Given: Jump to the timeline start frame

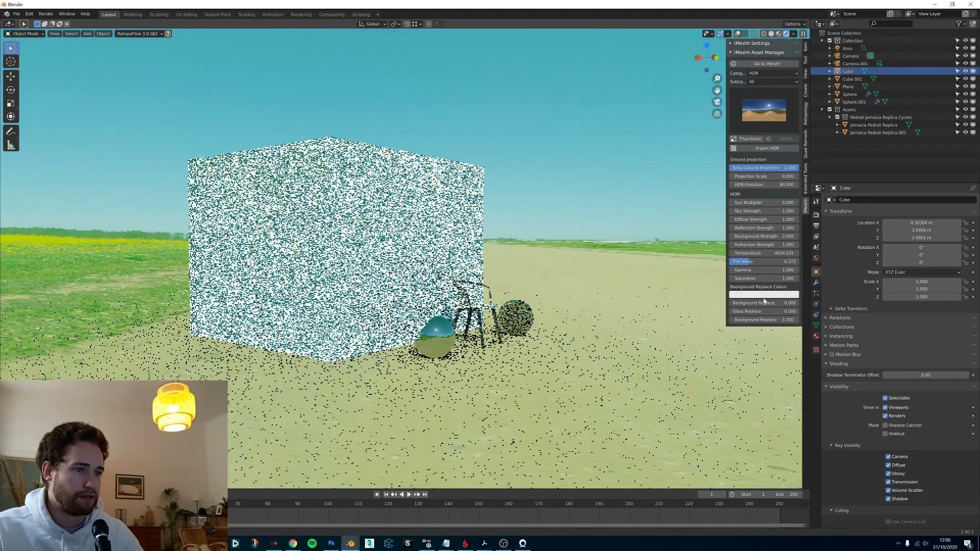Looking at the screenshot, I should click(386, 494).
